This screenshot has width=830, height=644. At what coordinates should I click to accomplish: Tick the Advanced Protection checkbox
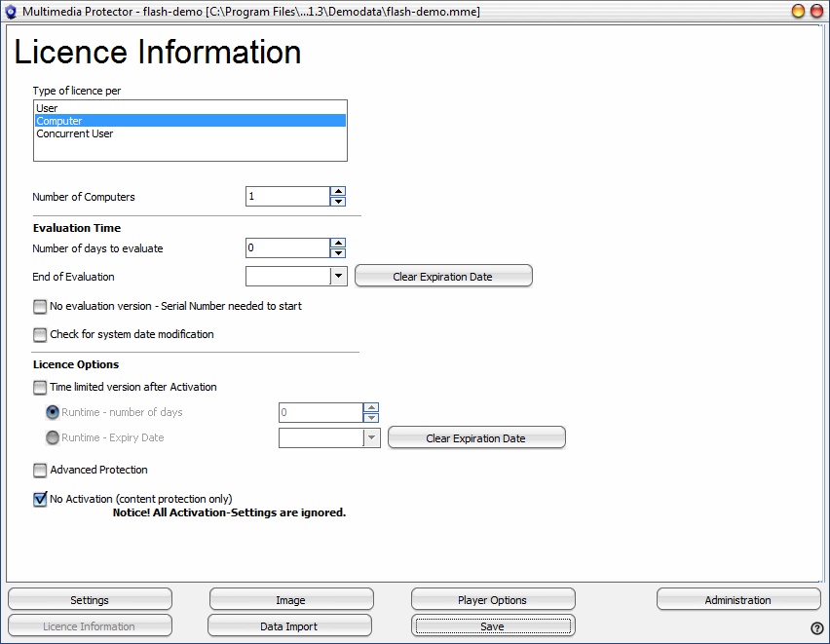coord(40,470)
